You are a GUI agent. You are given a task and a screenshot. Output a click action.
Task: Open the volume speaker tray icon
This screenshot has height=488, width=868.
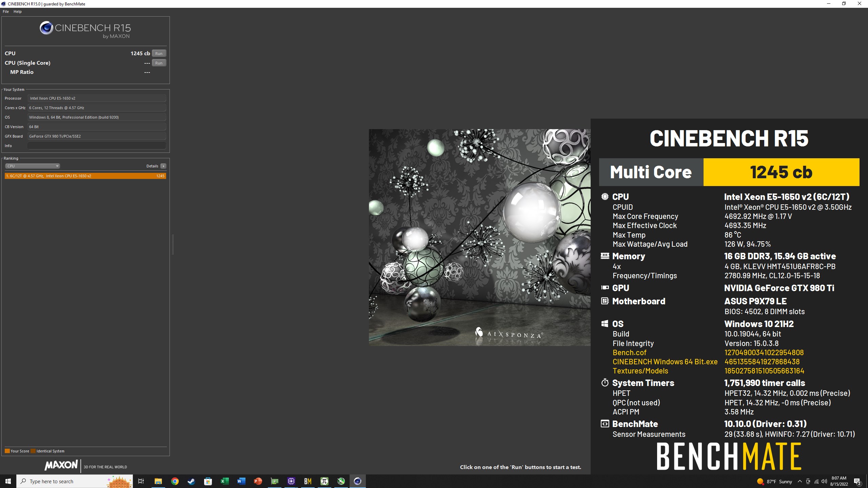pyautogui.click(x=824, y=481)
